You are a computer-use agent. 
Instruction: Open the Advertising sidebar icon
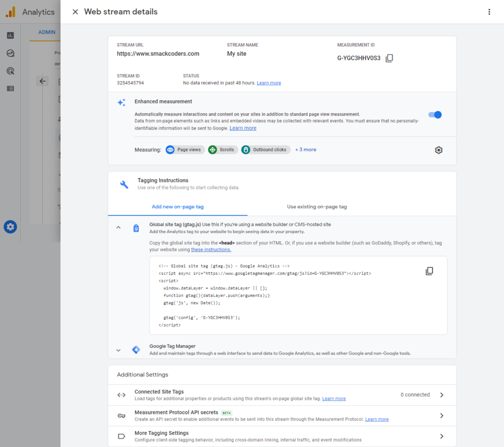point(10,71)
